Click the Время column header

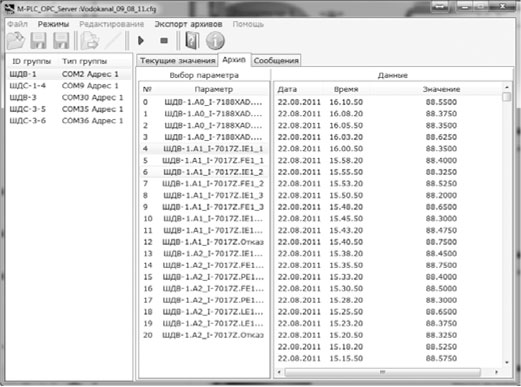coord(346,89)
